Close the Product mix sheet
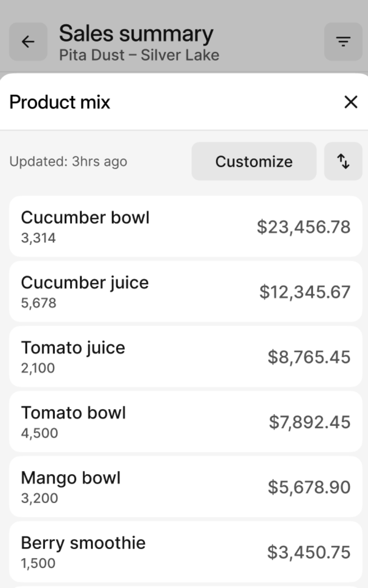 351,102
